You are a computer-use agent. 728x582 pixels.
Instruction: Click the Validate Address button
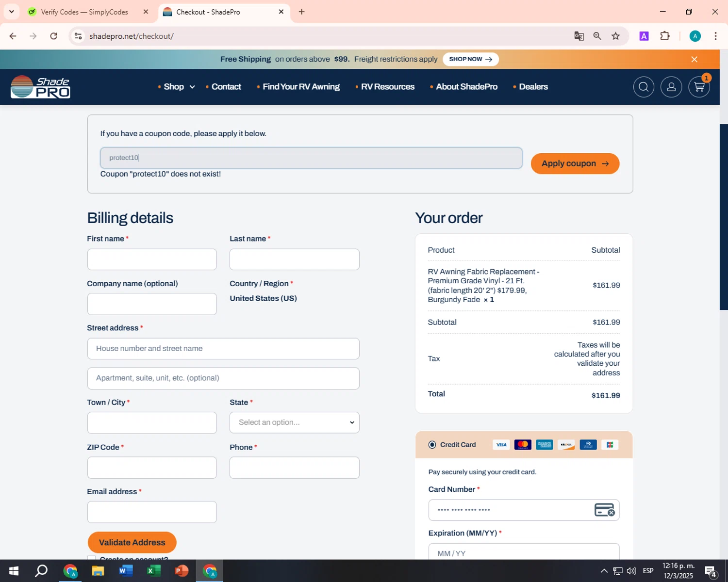(x=132, y=542)
